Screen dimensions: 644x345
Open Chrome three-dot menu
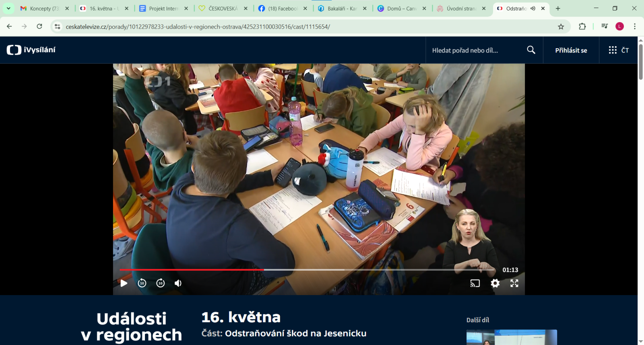(x=635, y=27)
